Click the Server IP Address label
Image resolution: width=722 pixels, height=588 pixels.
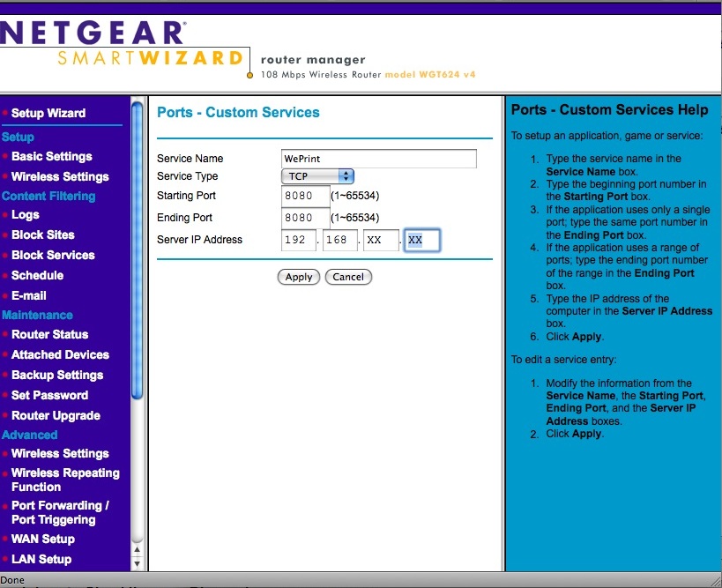(199, 240)
